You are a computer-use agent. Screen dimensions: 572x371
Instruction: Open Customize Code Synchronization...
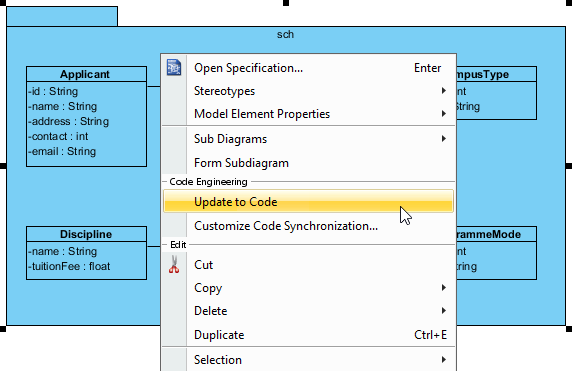308,226
